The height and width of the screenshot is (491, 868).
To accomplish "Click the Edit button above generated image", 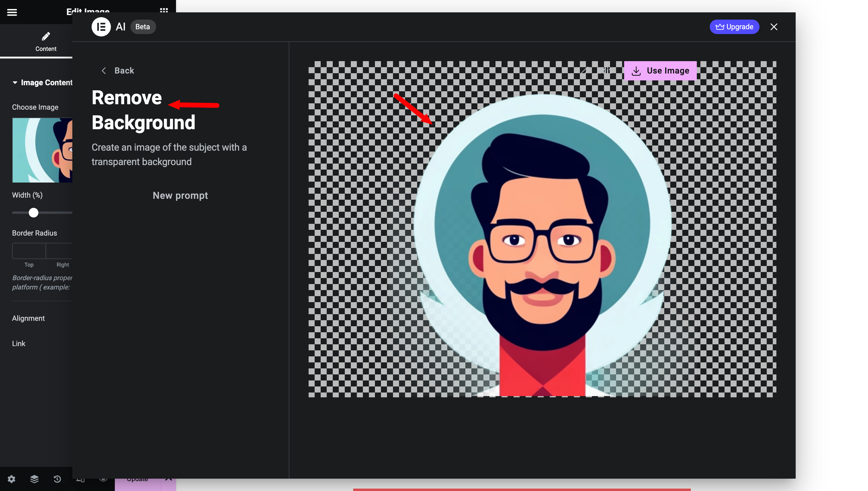I will point(597,70).
